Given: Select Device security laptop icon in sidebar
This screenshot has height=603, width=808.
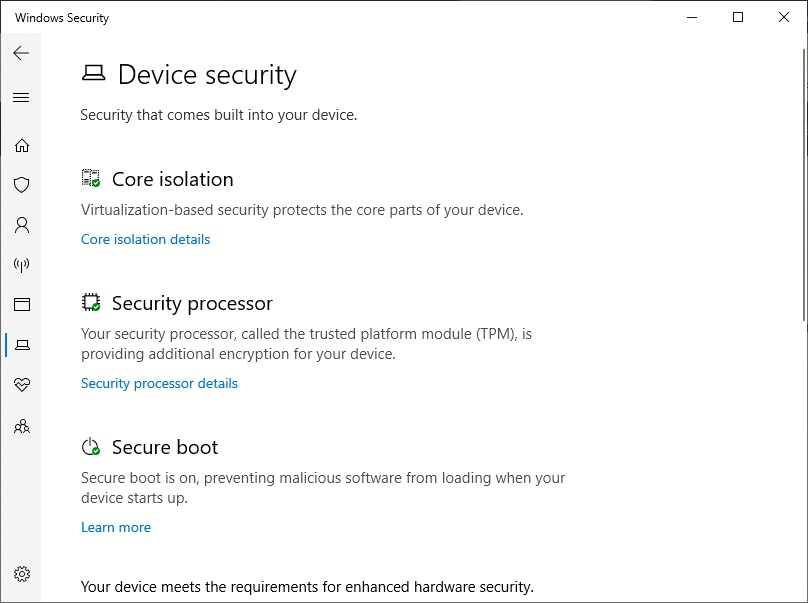Looking at the screenshot, I should click(22, 345).
